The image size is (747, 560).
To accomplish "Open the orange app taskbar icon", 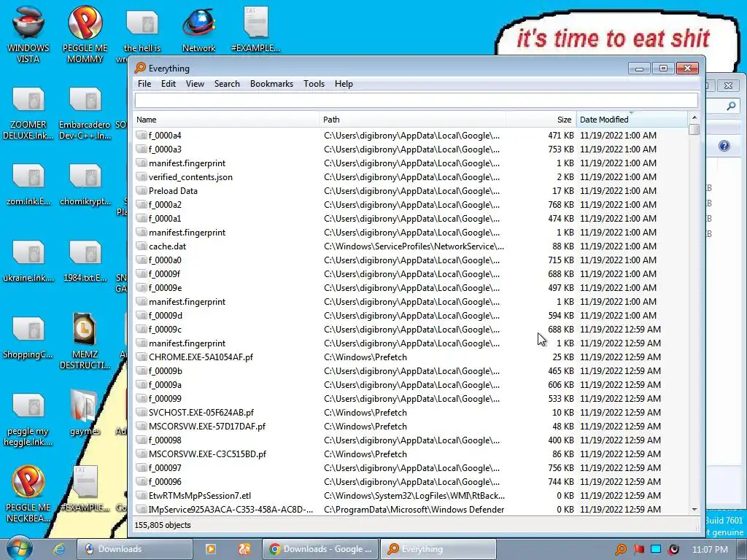I will click(244, 549).
